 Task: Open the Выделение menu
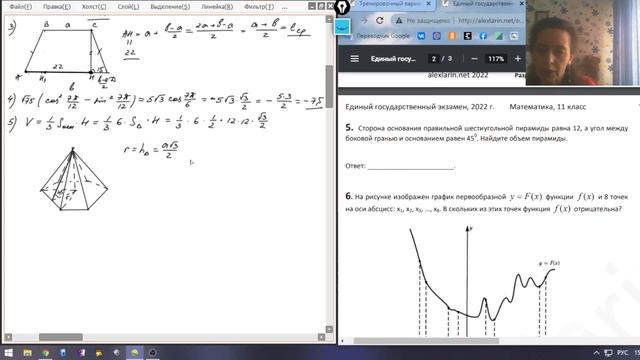170,7
